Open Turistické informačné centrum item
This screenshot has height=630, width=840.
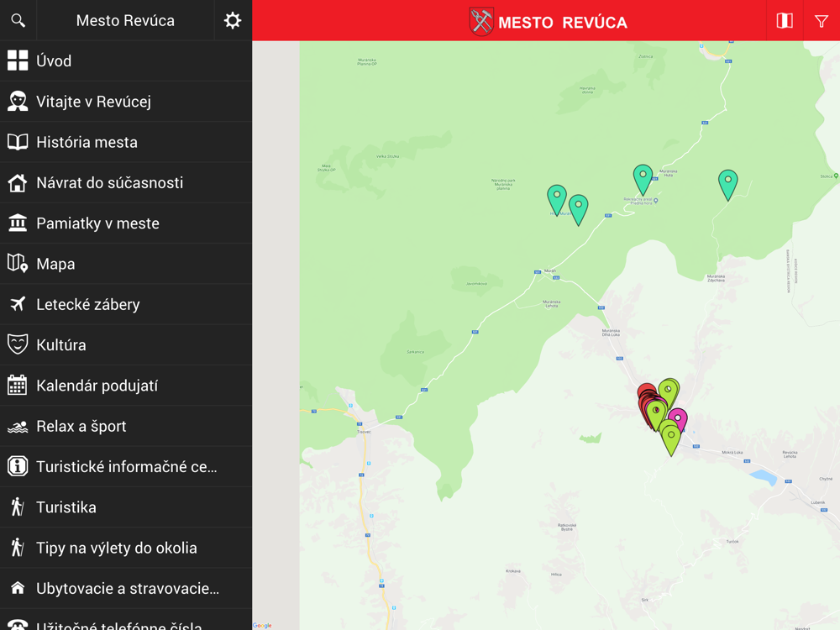(x=126, y=466)
